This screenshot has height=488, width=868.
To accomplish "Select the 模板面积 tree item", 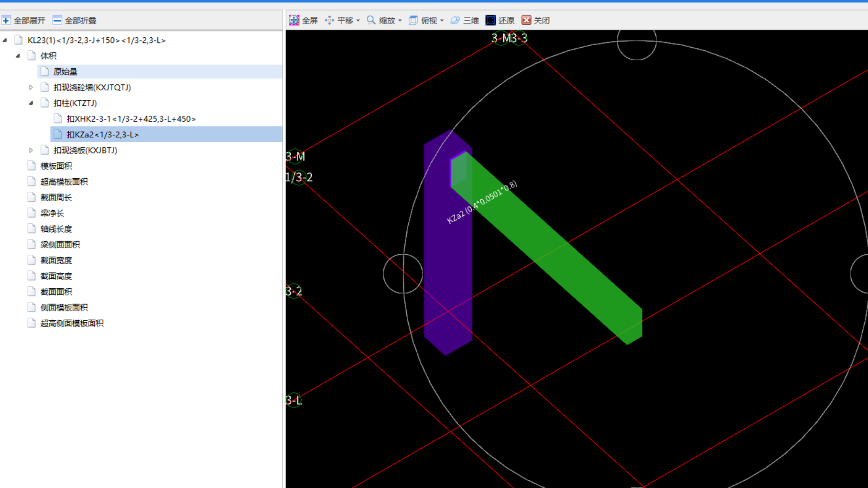I will click(x=56, y=166).
